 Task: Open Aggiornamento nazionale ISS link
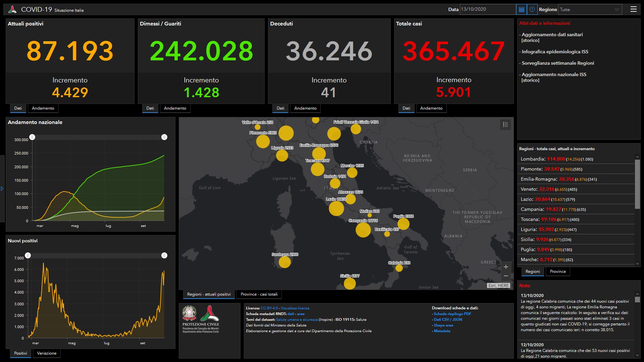click(x=554, y=74)
